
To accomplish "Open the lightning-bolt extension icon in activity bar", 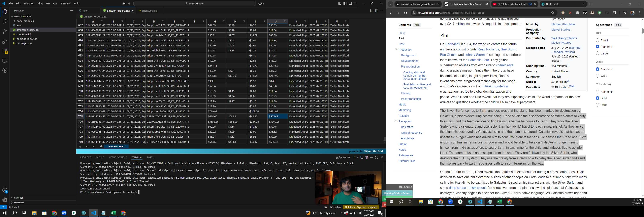I will click(5, 71).
